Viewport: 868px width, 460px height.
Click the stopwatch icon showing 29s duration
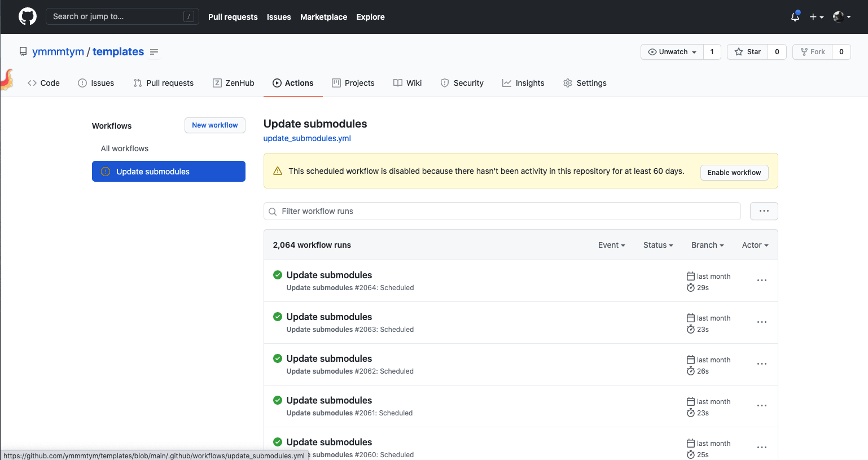click(691, 287)
